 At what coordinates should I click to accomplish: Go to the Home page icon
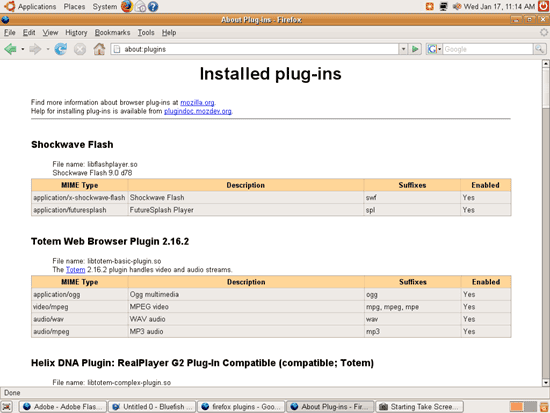[99, 49]
